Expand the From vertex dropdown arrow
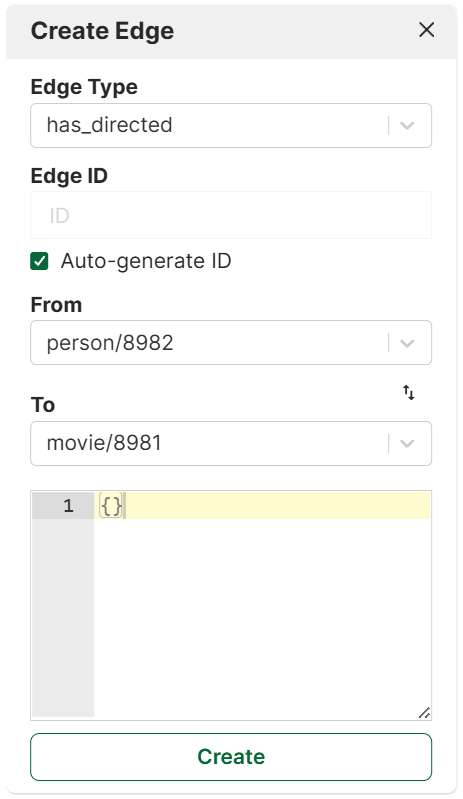Image resolution: width=463 pixels, height=799 pixels. (407, 343)
